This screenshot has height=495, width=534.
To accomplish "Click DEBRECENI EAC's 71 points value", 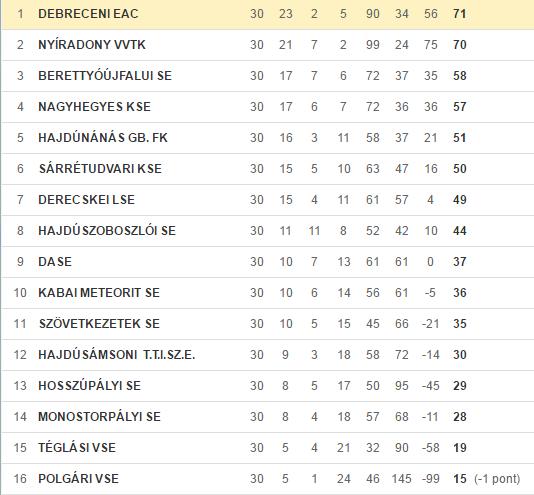I will point(460,14).
